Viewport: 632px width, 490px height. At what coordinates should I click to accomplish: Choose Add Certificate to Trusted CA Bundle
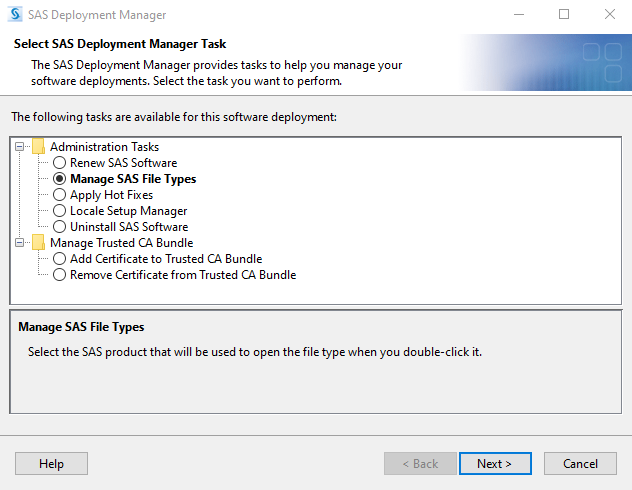(x=60, y=259)
